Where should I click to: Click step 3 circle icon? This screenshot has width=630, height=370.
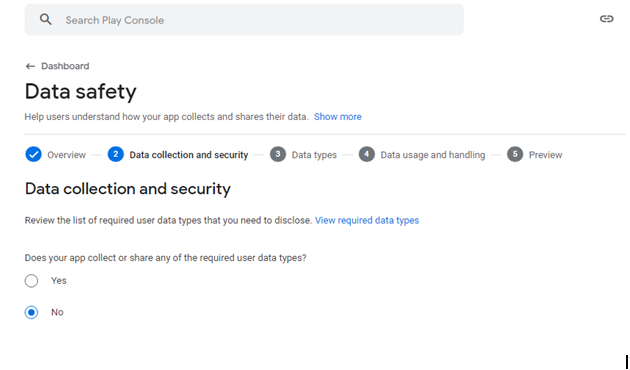tap(278, 154)
